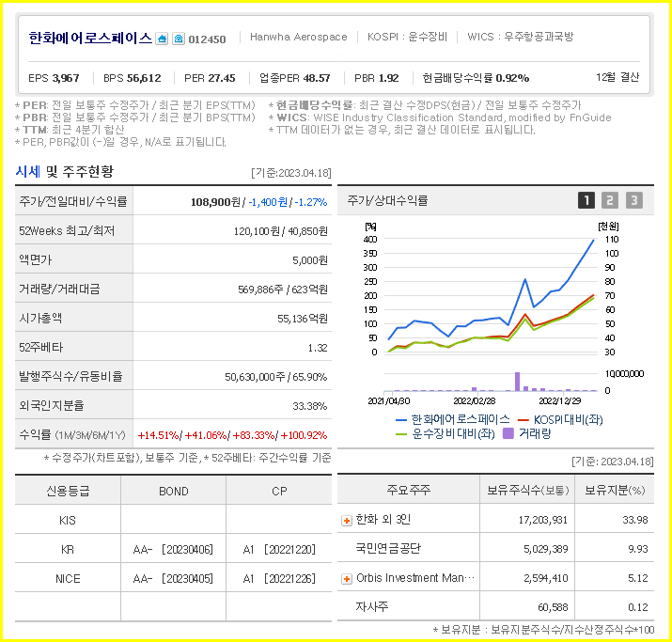Select the 33.98 stake percentage
The height and width of the screenshot is (642, 672).
[x=635, y=521]
